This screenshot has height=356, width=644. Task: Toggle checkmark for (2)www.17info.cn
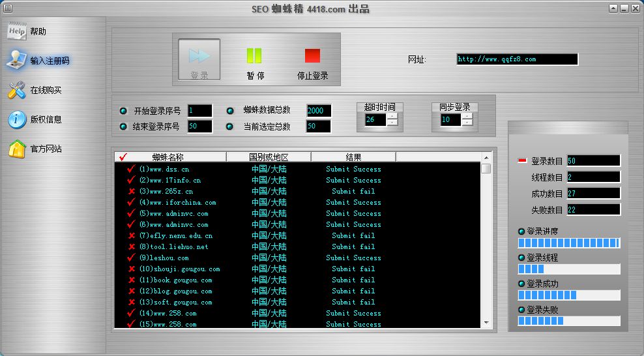click(x=131, y=180)
